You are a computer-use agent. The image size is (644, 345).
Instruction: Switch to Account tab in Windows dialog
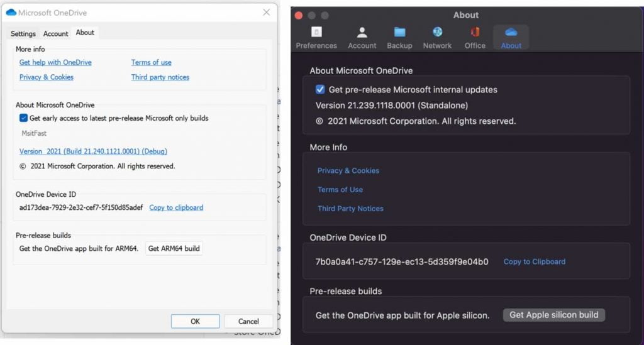55,34
